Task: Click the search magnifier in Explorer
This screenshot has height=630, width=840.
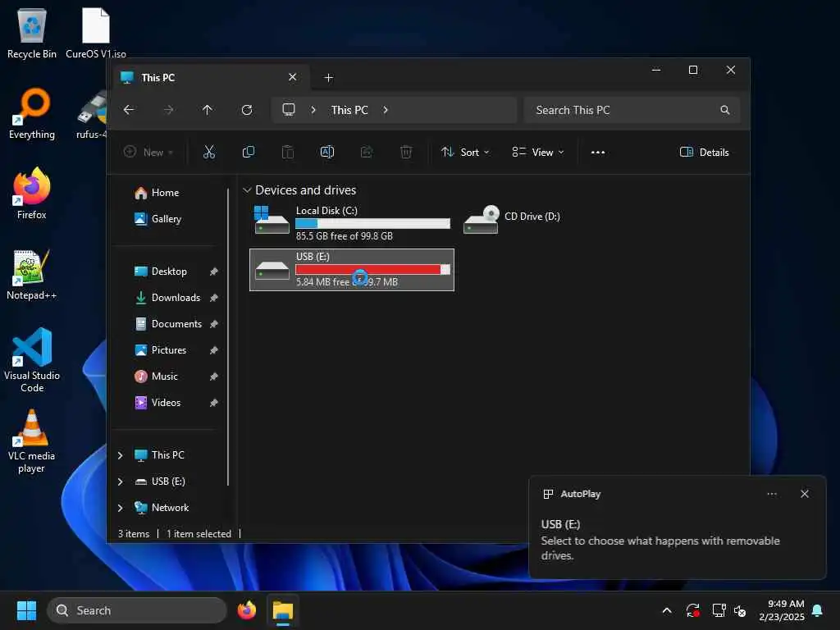Action: tap(725, 110)
